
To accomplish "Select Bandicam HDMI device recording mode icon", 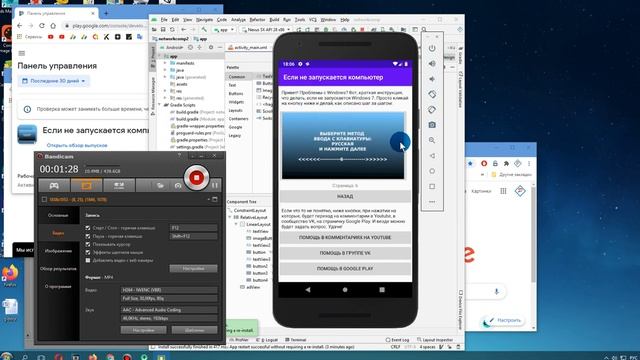I will pos(119,185).
